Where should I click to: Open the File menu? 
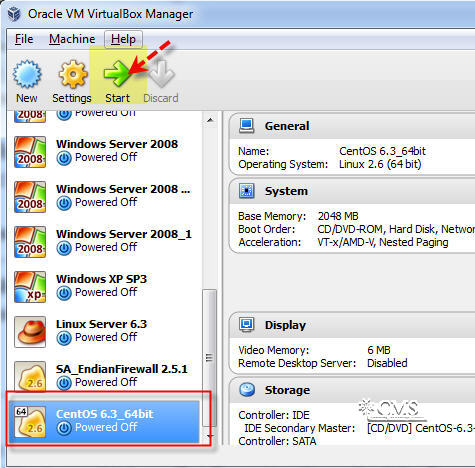(24, 39)
